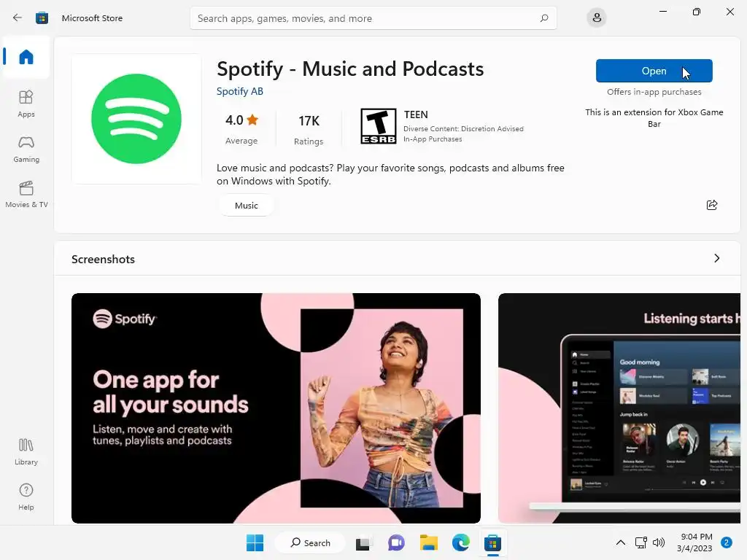The image size is (747, 560).
Task: Launch Microsoft Edge from taskbar
Action: (461, 542)
